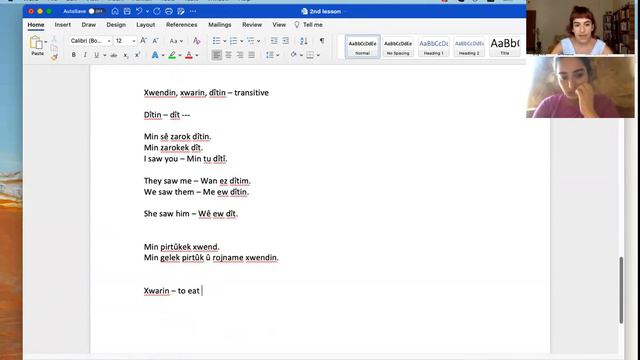This screenshot has height=360, width=640.
Task: Switch to the Home ribbon tab
Action: [x=36, y=25]
